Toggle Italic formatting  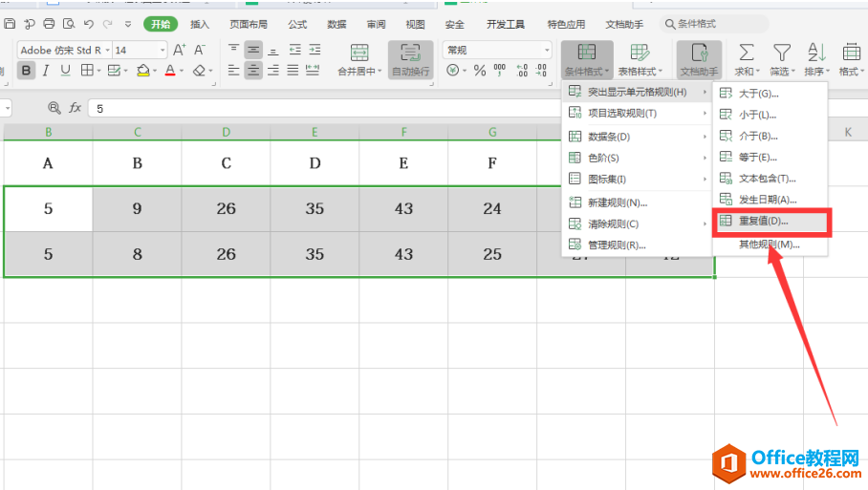click(46, 71)
